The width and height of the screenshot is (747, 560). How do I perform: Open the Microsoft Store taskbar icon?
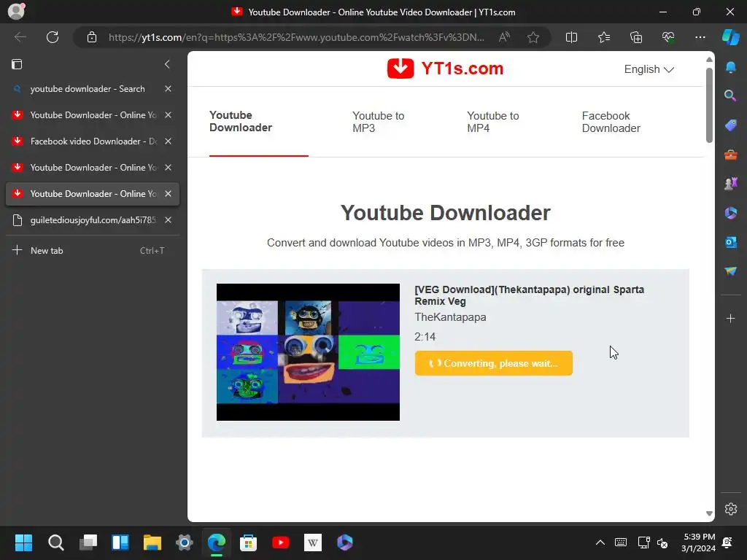pyautogui.click(x=248, y=542)
